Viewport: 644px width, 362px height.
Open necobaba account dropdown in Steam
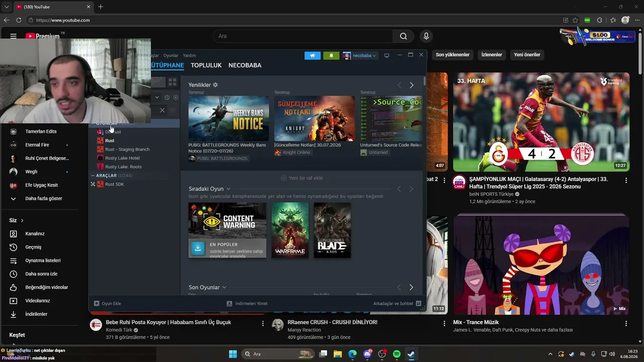pyautogui.click(x=360, y=55)
